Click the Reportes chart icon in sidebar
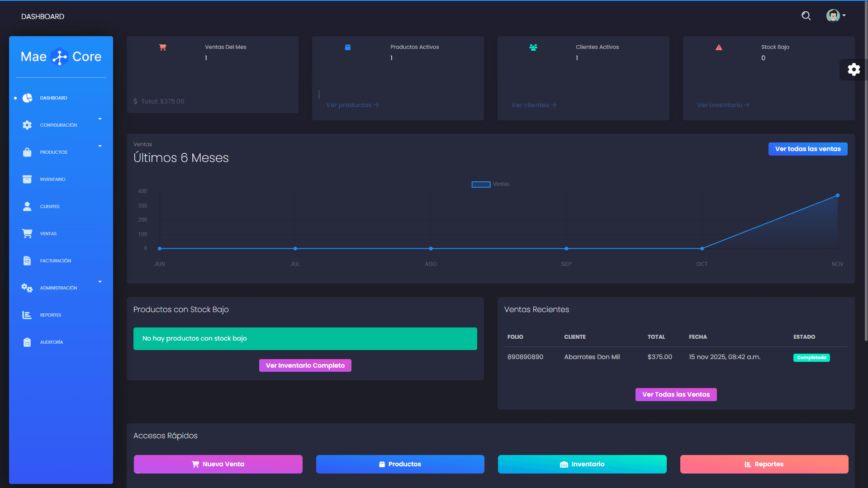The image size is (868, 488). click(27, 315)
